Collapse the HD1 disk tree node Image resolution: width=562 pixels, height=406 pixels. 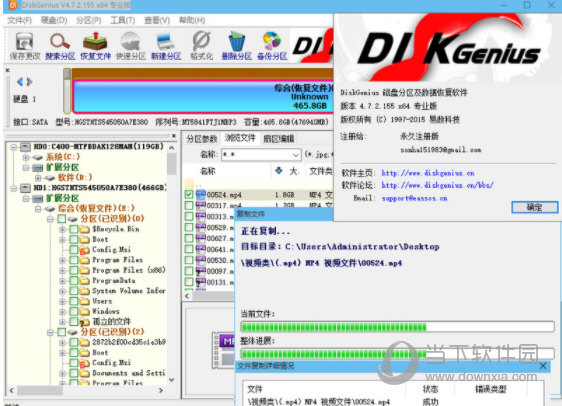(14, 188)
